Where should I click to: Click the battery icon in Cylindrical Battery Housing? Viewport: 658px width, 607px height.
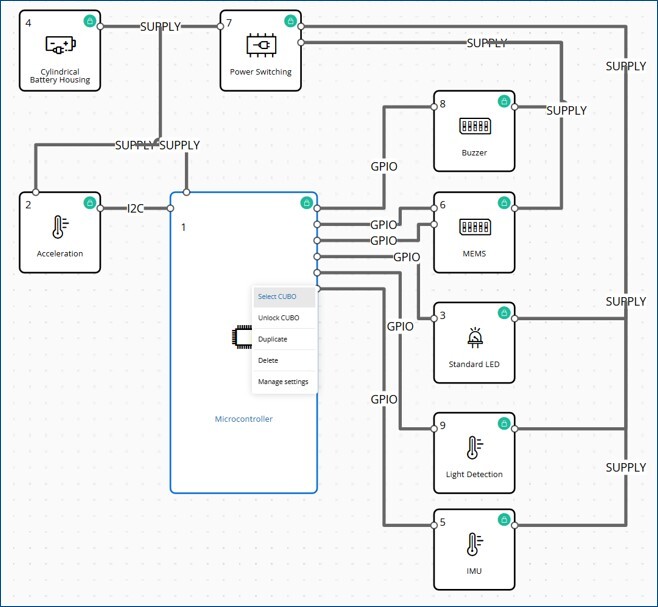click(60, 45)
